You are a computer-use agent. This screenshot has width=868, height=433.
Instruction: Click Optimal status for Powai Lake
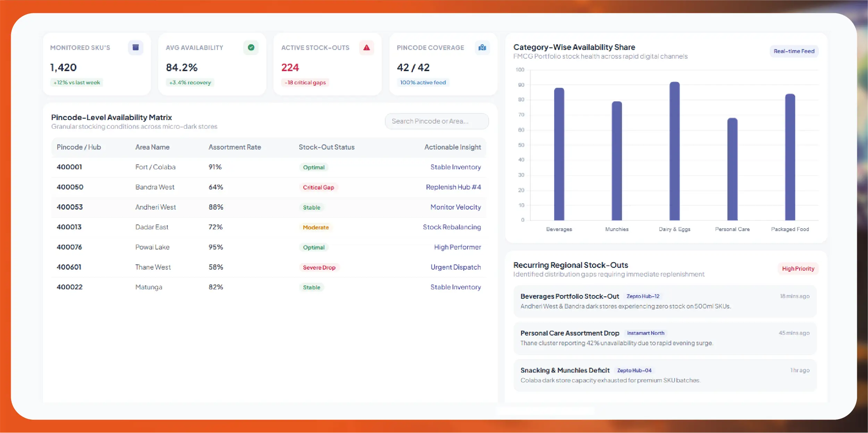(314, 247)
